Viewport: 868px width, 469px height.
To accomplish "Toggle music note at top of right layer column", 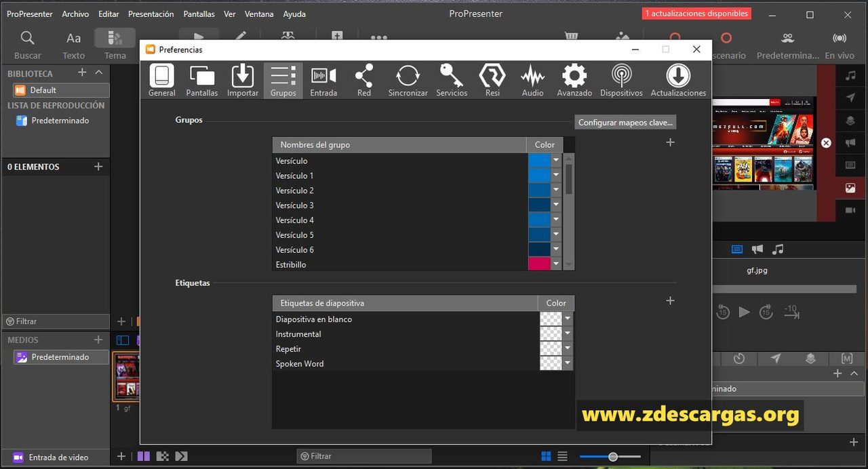I will (850, 76).
